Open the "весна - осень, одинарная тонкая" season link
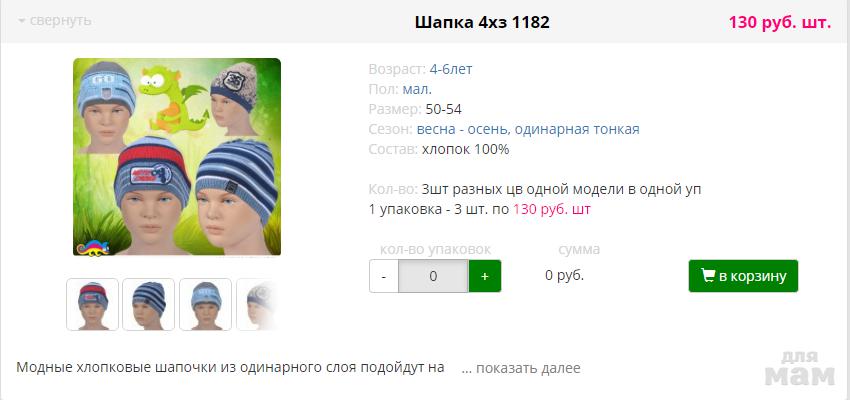Viewport: 850px width, 400px height. click(x=528, y=130)
